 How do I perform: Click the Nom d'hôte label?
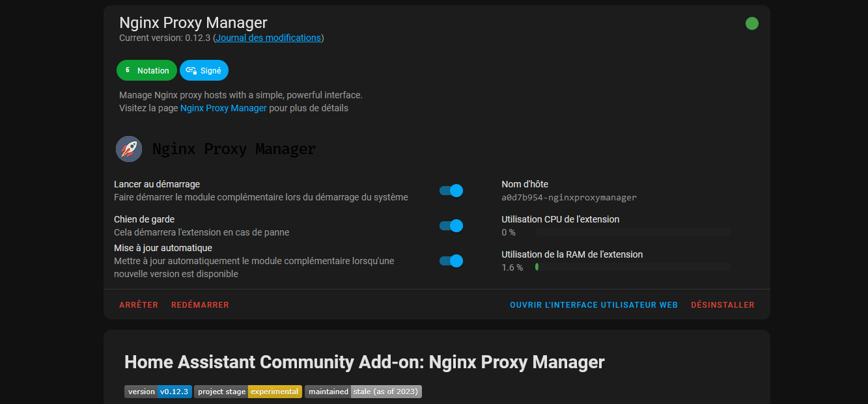pos(525,184)
